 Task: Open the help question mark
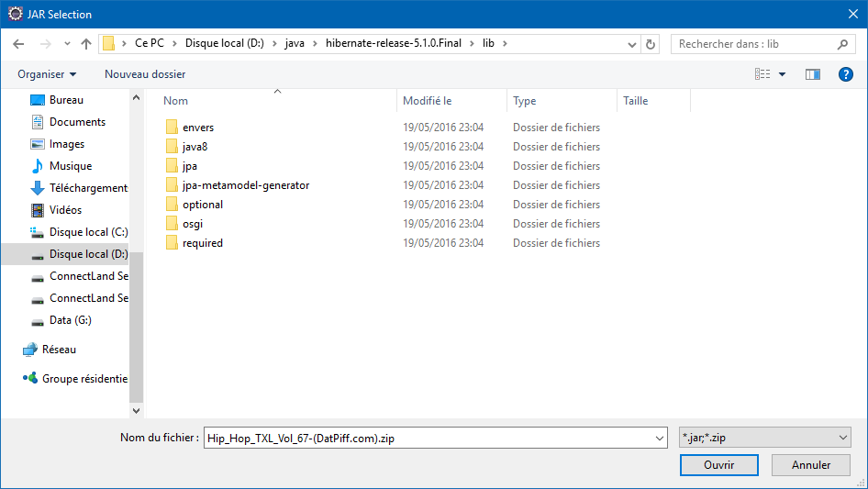[x=845, y=74]
